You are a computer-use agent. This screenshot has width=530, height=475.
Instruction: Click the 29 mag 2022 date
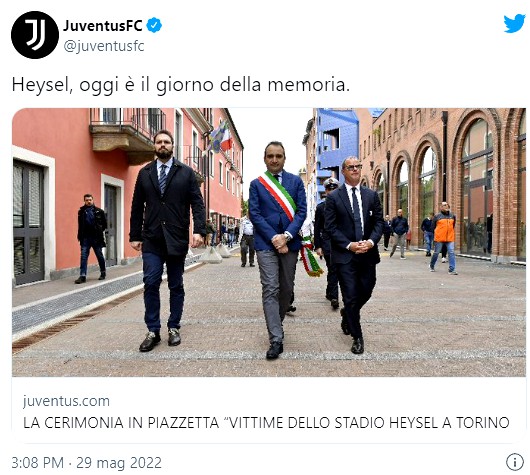(x=119, y=462)
